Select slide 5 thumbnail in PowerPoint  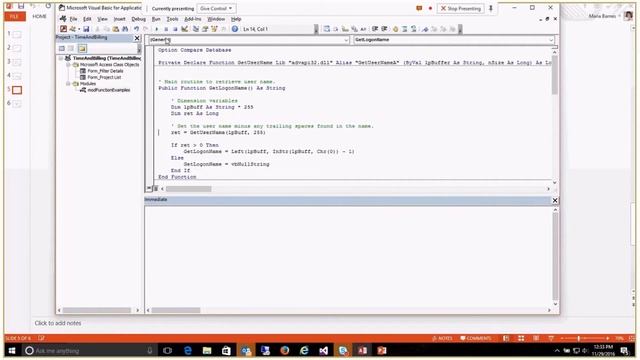17,90
